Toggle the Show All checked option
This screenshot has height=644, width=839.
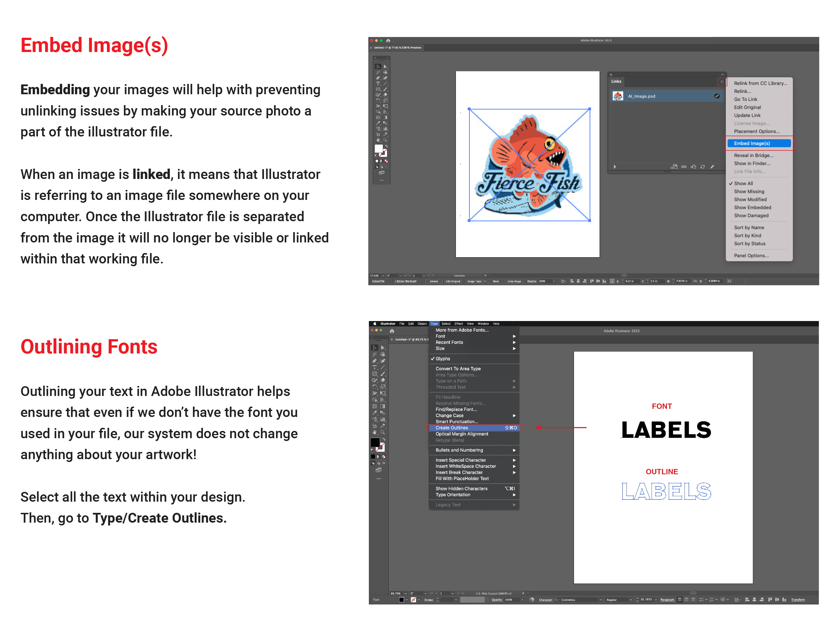(743, 184)
